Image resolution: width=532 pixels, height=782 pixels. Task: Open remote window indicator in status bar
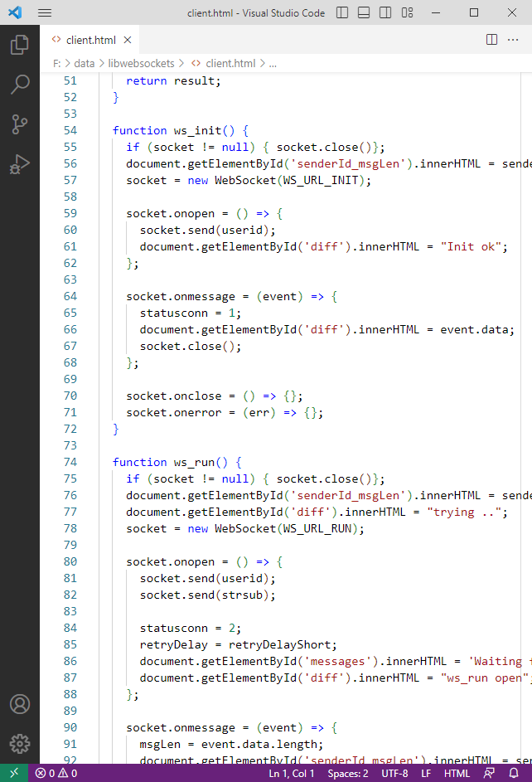tap(14, 773)
